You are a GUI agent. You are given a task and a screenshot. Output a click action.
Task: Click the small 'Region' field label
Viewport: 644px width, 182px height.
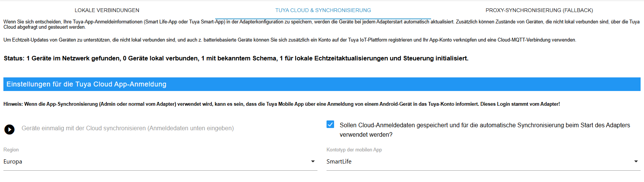pyautogui.click(x=11, y=150)
